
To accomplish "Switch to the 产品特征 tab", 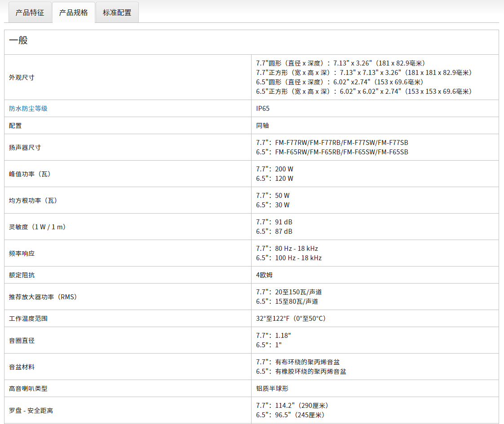I will (30, 13).
